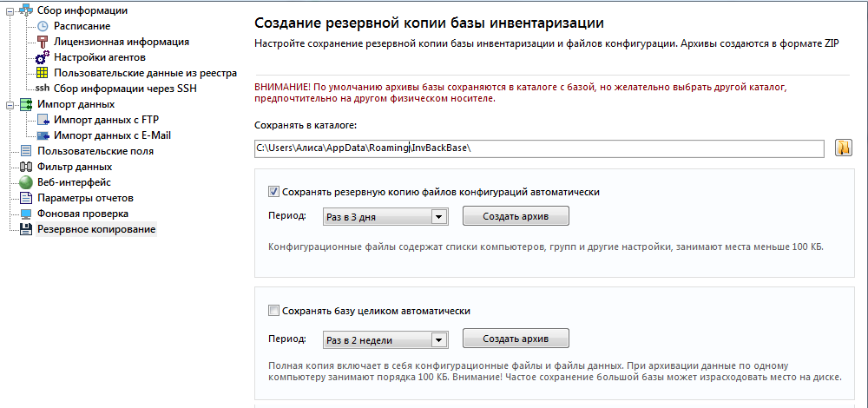Open the folder browse icon beside the path

843,148
